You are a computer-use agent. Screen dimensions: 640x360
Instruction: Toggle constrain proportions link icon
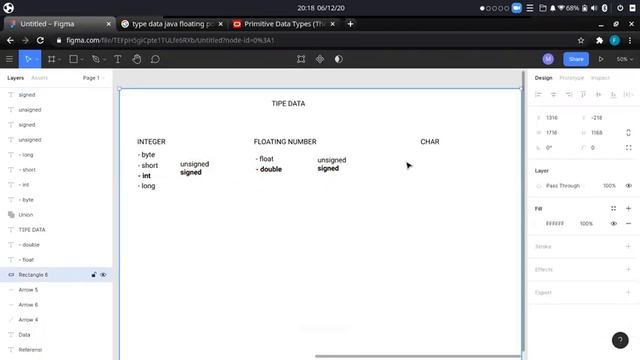click(629, 133)
